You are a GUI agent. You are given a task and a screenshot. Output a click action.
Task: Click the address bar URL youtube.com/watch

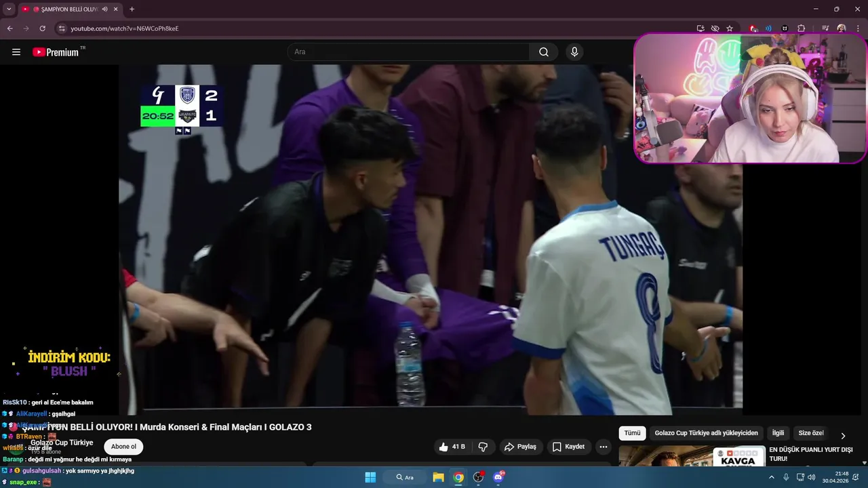[125, 28]
